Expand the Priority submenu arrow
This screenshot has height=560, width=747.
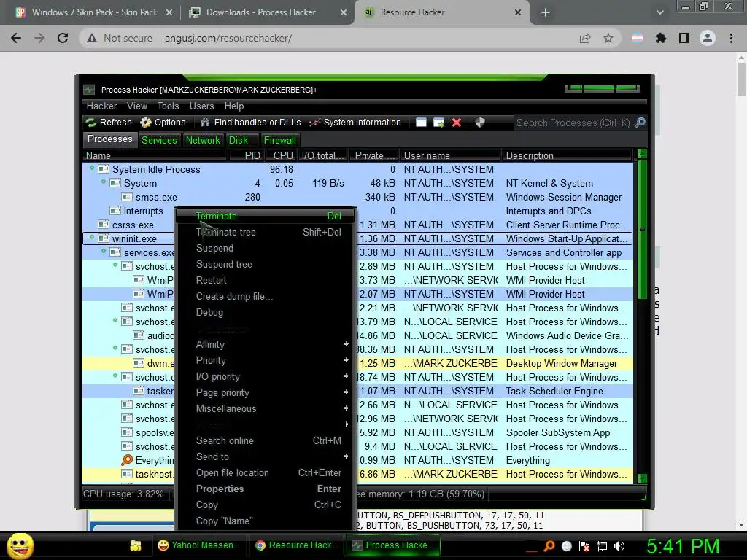pos(346,360)
